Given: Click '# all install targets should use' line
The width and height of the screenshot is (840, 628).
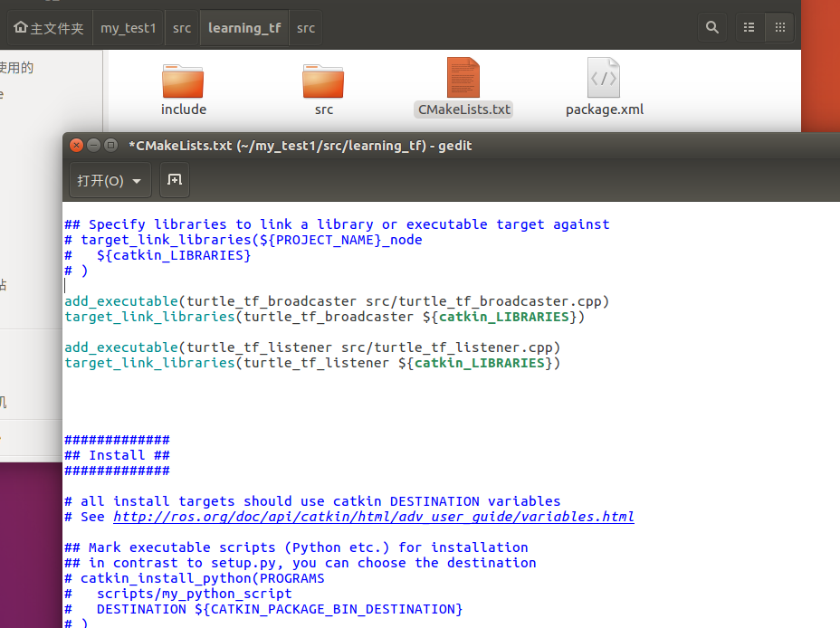Looking at the screenshot, I should [312, 501].
